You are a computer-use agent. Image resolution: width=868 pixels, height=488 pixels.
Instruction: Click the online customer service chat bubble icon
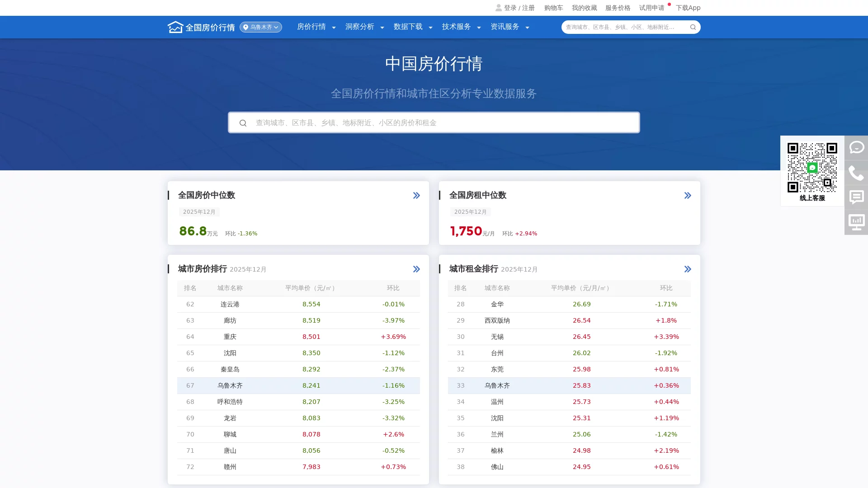(x=856, y=147)
